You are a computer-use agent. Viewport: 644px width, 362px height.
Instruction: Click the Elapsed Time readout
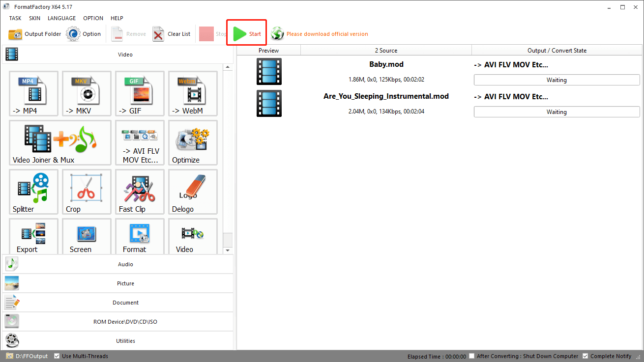click(x=437, y=356)
